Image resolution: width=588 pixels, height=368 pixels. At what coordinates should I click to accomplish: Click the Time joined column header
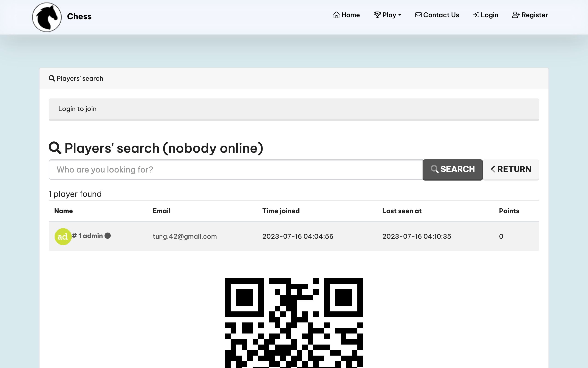tap(281, 211)
